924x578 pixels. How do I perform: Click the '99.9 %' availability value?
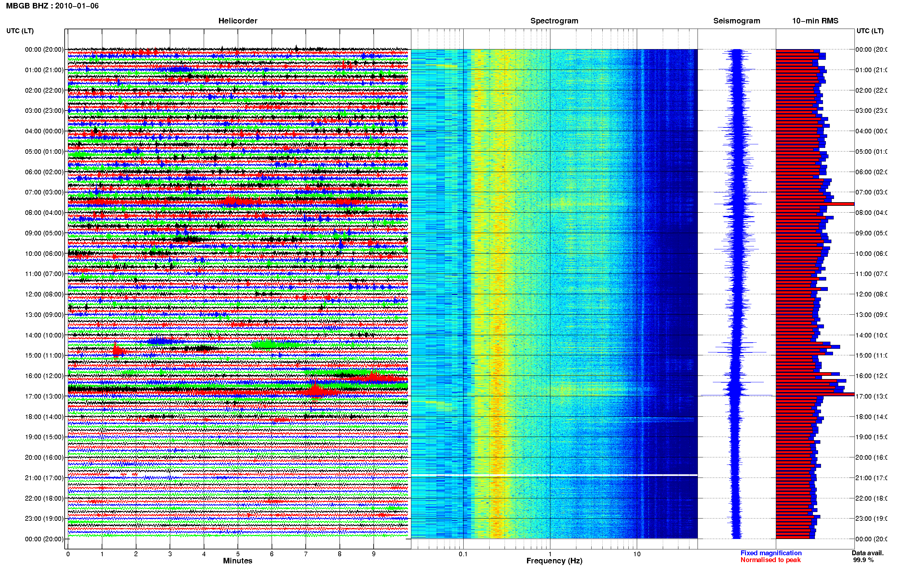pos(863,560)
